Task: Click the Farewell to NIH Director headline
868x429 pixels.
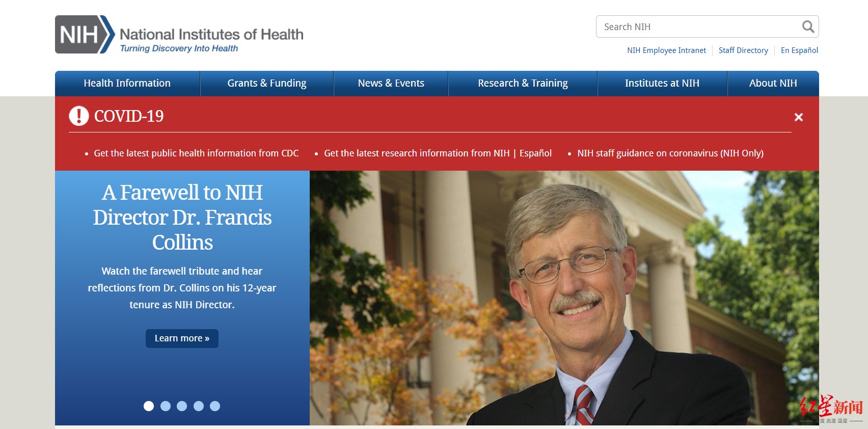Action: pyautogui.click(x=182, y=217)
